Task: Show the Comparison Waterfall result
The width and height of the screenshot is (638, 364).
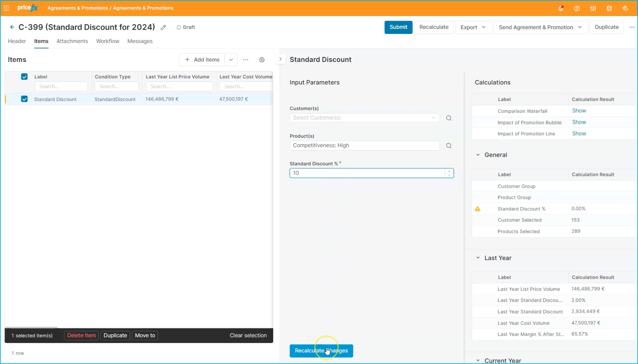Action: [x=579, y=111]
